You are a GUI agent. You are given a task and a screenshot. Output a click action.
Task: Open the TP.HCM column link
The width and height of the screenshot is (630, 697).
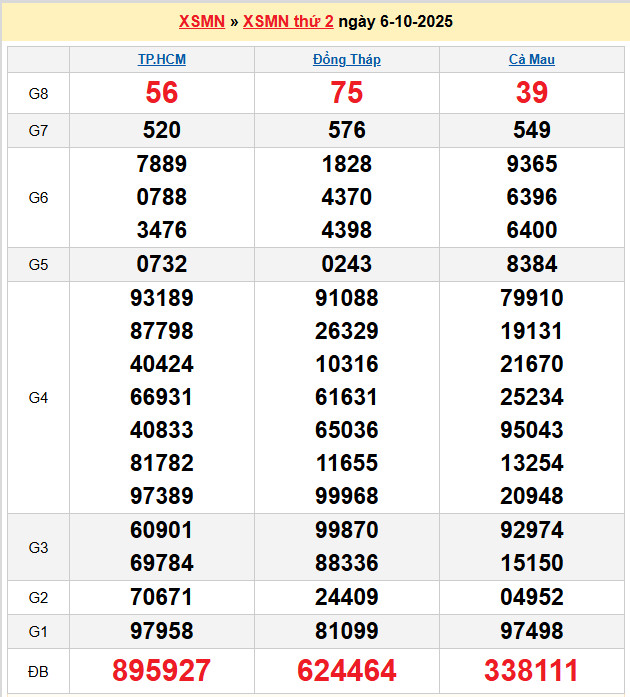tap(162, 59)
